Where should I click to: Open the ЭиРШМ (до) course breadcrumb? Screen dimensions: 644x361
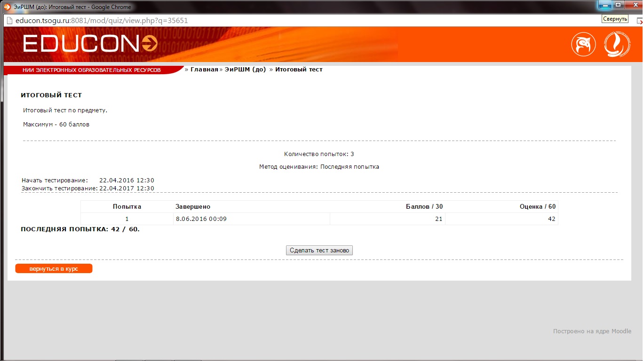(245, 70)
